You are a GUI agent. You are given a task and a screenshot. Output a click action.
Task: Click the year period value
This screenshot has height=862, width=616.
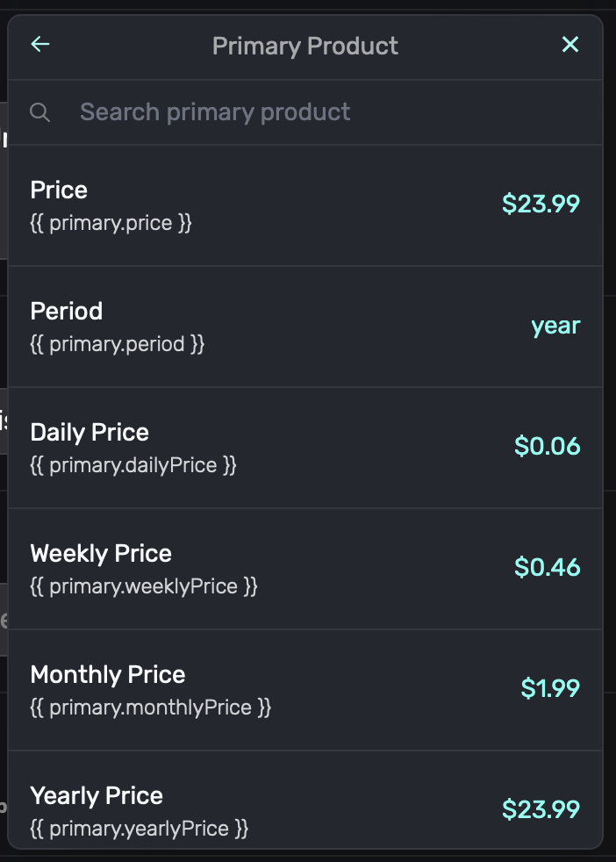point(555,326)
